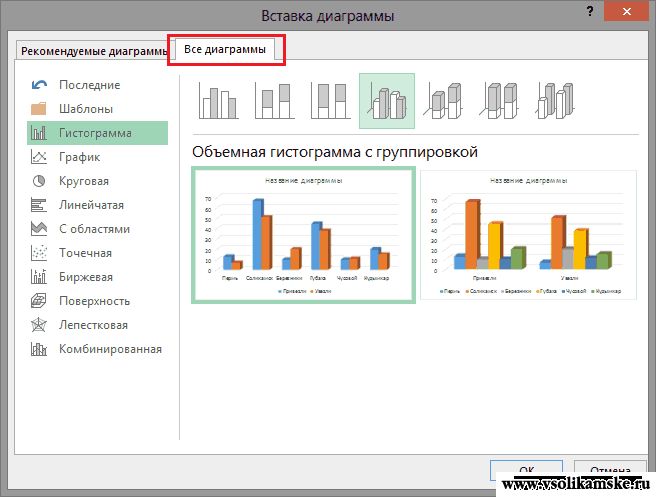Select the Поверхность surface chart category
Viewport: 656px width, 497px height.
pyautogui.click(x=94, y=301)
